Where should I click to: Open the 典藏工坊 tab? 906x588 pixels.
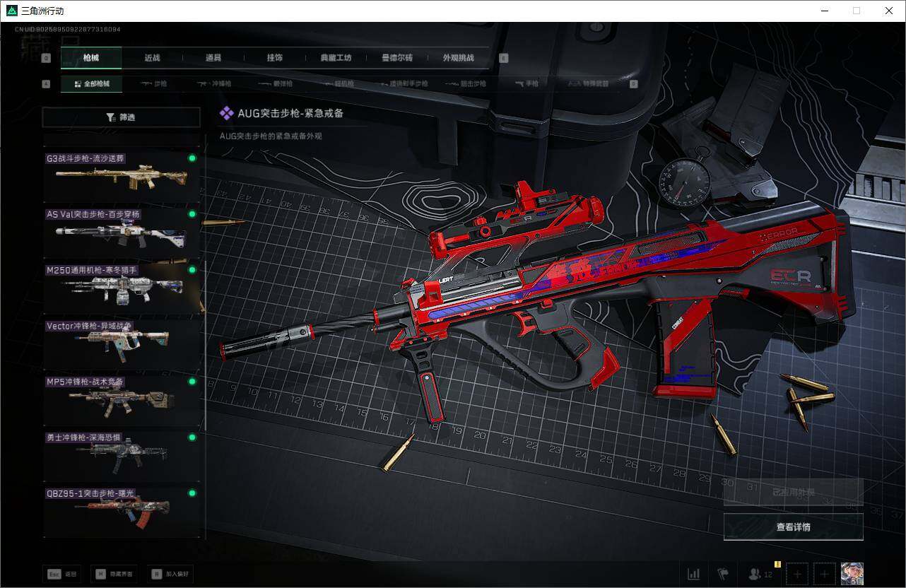point(336,58)
